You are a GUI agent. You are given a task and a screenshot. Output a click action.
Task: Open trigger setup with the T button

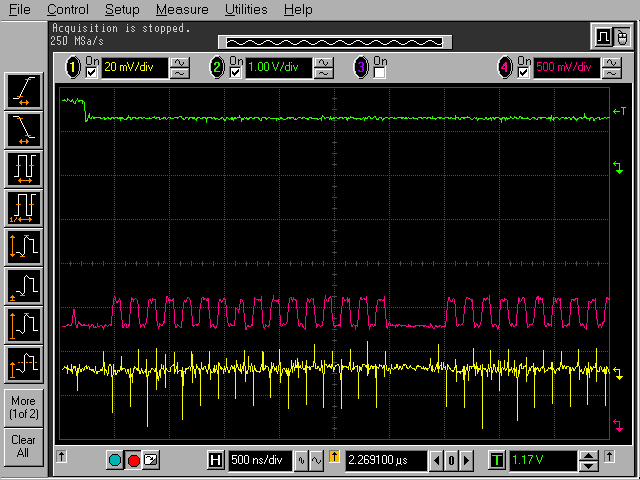(x=497, y=460)
